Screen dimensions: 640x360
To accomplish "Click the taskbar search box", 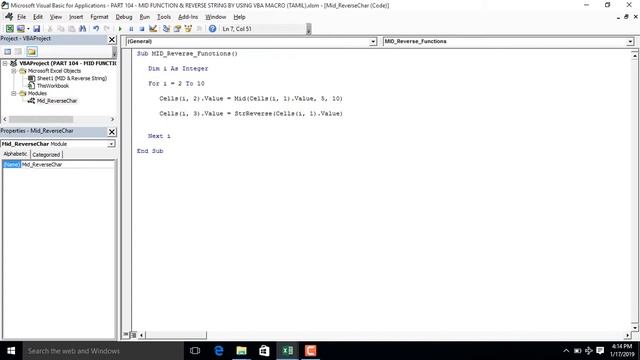I will [x=103, y=351].
